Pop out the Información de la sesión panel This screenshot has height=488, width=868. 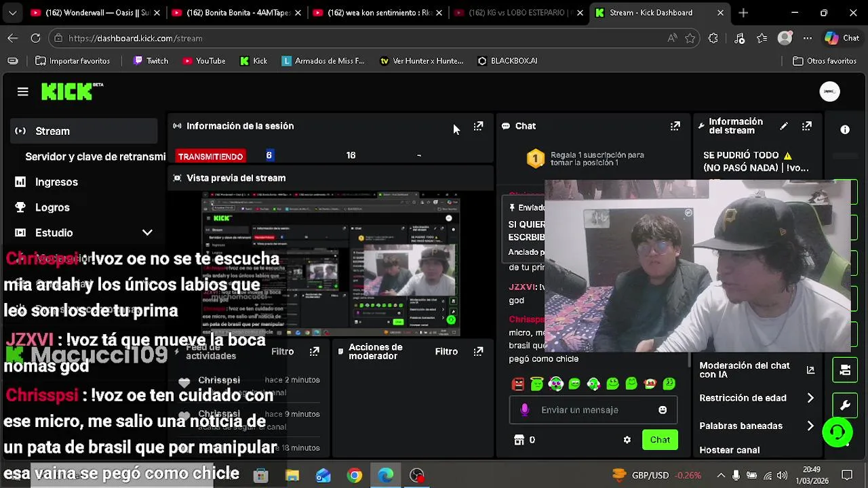click(x=478, y=126)
